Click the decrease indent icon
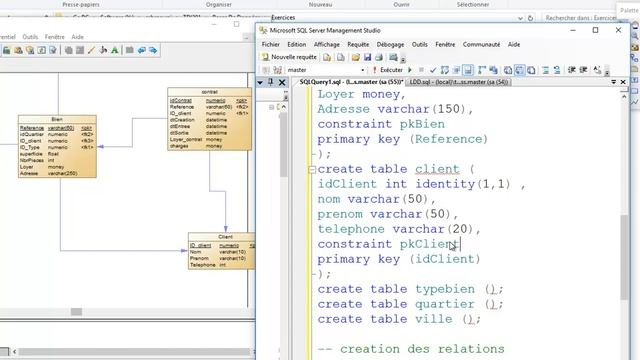 [x=571, y=70]
